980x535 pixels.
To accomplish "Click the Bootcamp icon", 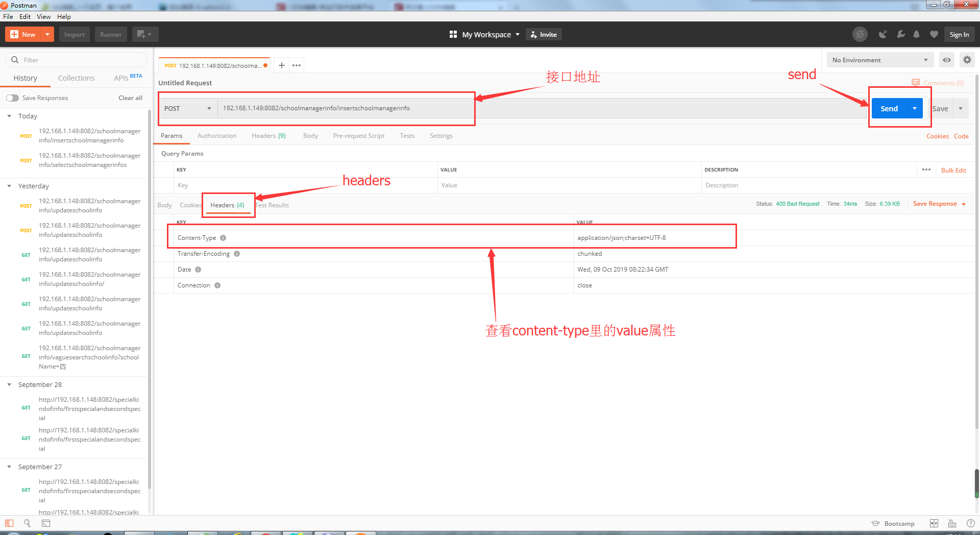I will click(x=875, y=523).
